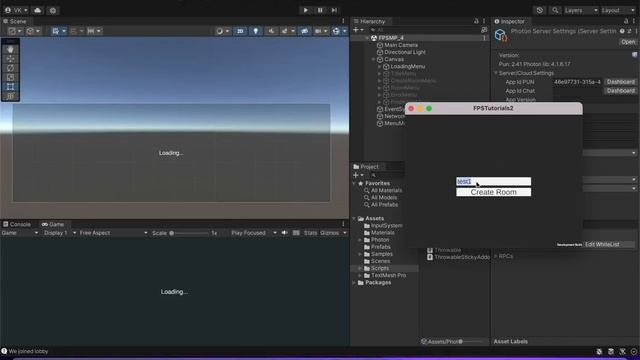
Task: Select Directional Light in the Hierarchy
Action: click(x=405, y=52)
